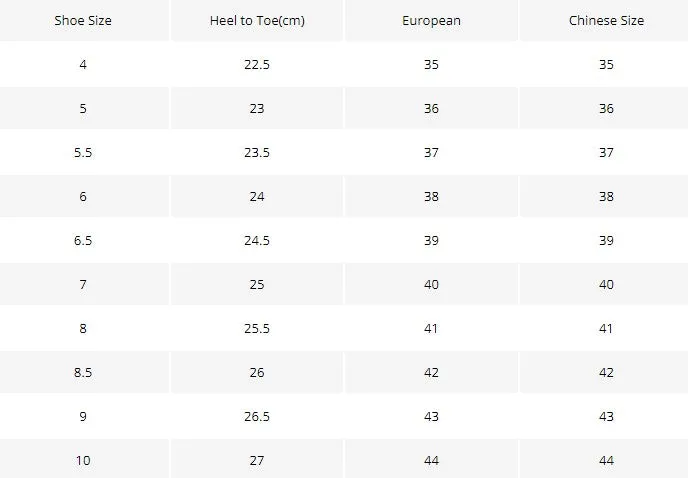688x478 pixels.
Task: Click the Shoe Size column header
Action: coord(83,21)
